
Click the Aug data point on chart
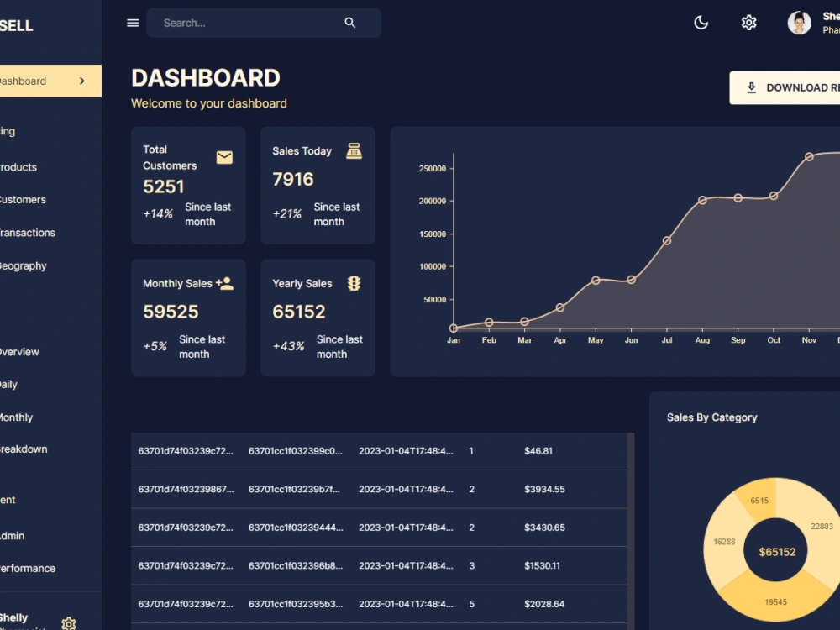coord(702,200)
